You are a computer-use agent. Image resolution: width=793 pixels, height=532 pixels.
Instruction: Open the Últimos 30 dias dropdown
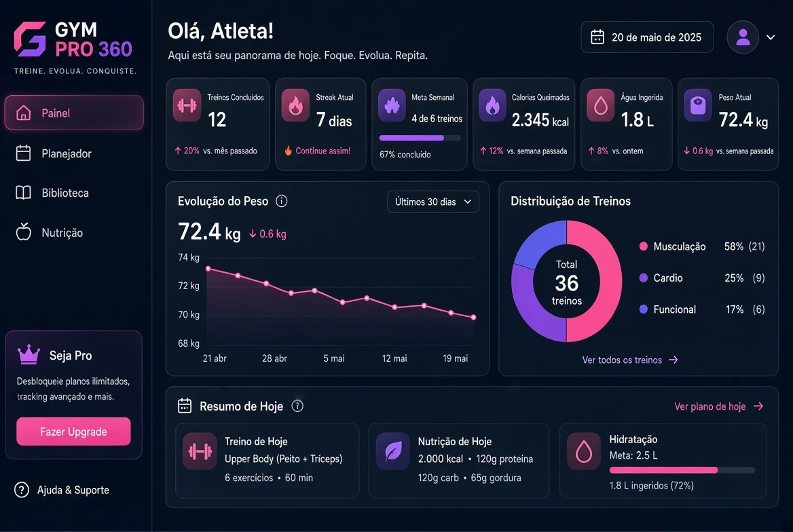433,202
